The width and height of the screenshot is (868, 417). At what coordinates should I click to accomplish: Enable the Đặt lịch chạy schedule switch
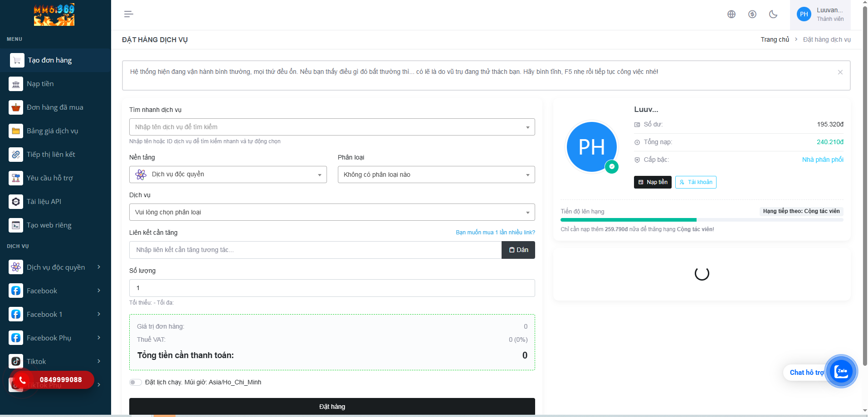point(135,382)
